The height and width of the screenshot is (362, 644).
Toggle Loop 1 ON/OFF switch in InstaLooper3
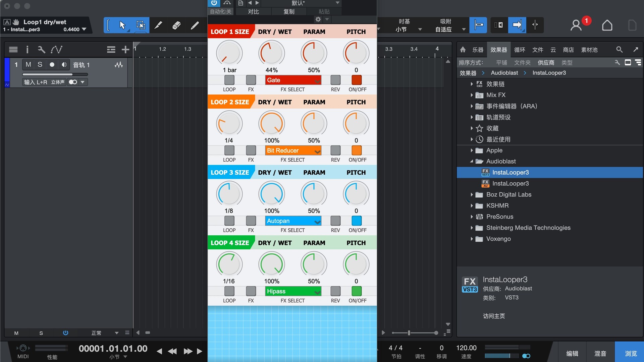coord(357,79)
